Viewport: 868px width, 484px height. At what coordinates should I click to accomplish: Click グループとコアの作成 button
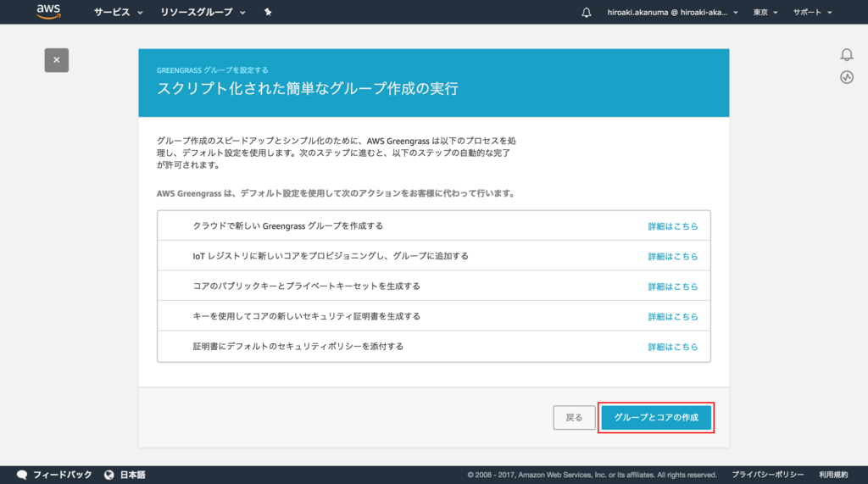tap(656, 418)
